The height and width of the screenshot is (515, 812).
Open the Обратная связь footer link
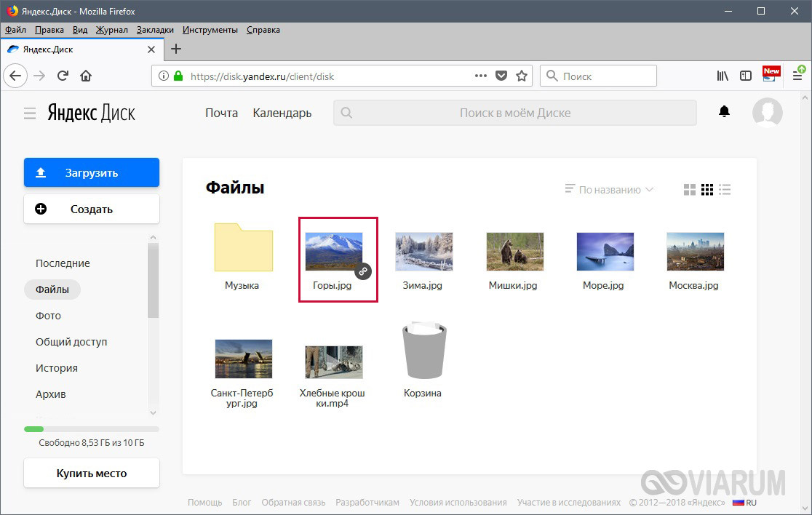293,503
